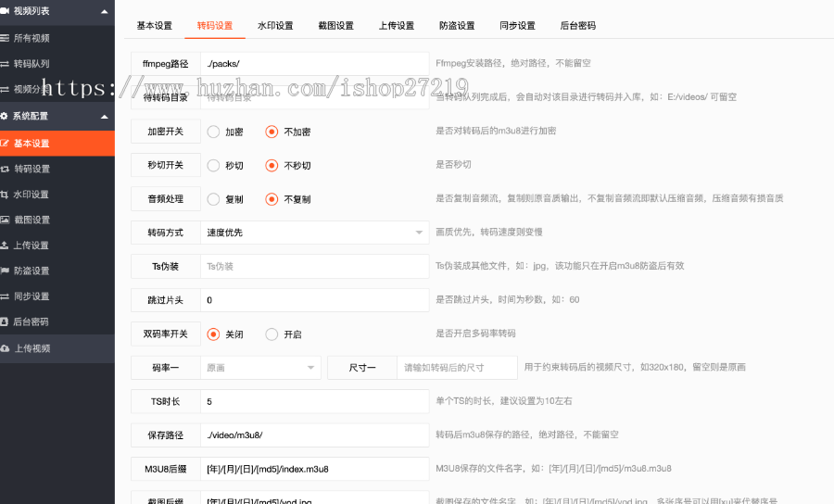Choose 开启 for 双码率开关
This screenshot has width=834, height=504.
click(x=272, y=334)
